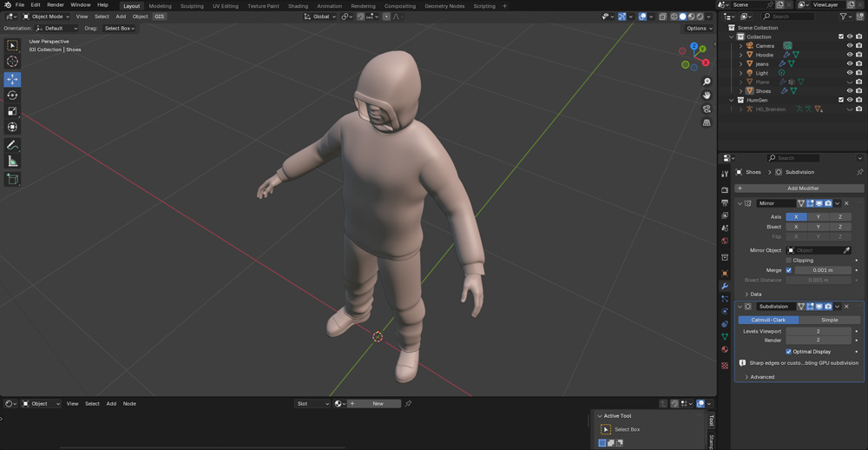
Task: Activate the 3D Cursor tool
Action: [12, 62]
